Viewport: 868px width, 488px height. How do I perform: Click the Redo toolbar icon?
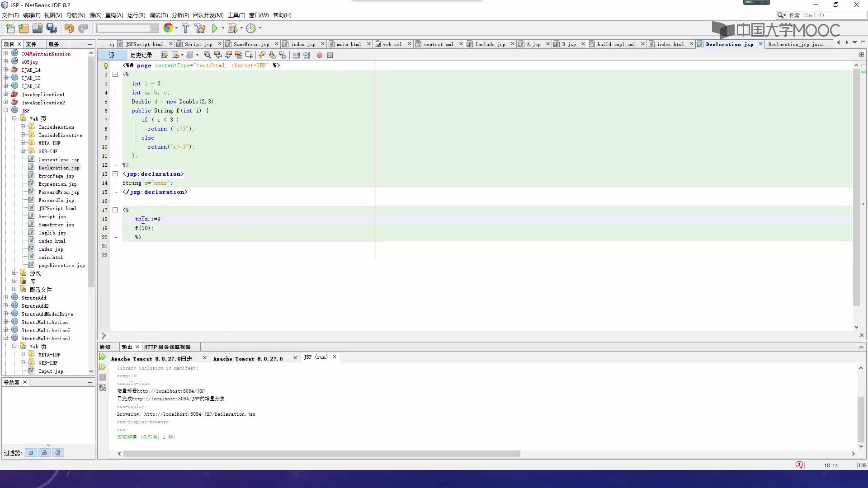83,28
